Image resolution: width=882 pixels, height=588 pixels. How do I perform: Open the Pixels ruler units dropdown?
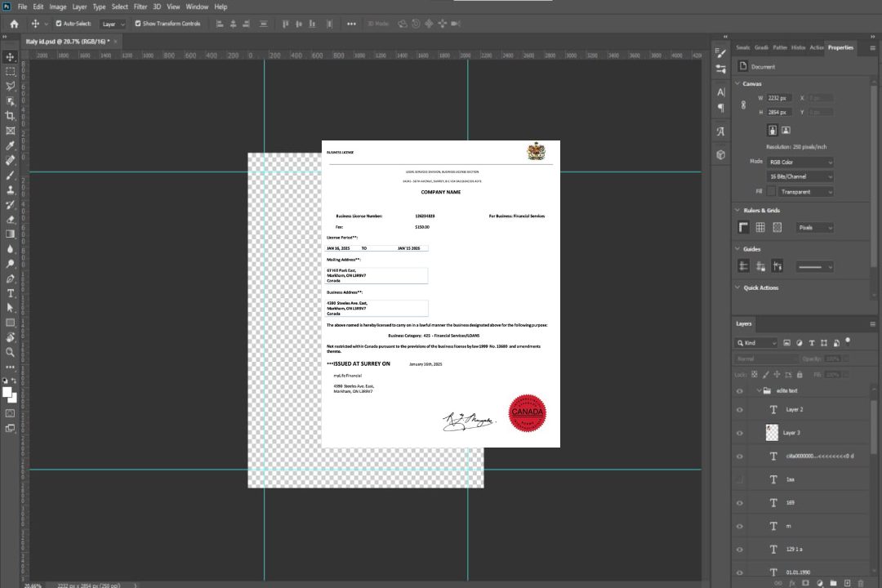click(815, 228)
